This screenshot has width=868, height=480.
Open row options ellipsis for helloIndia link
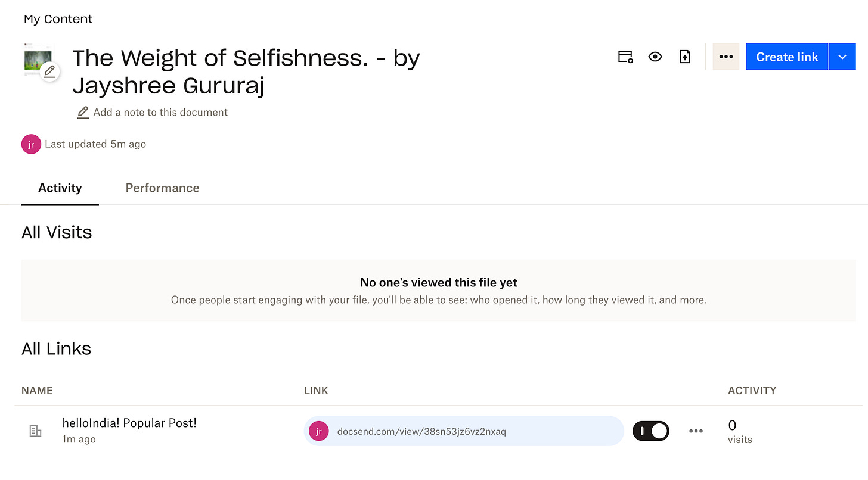696,431
